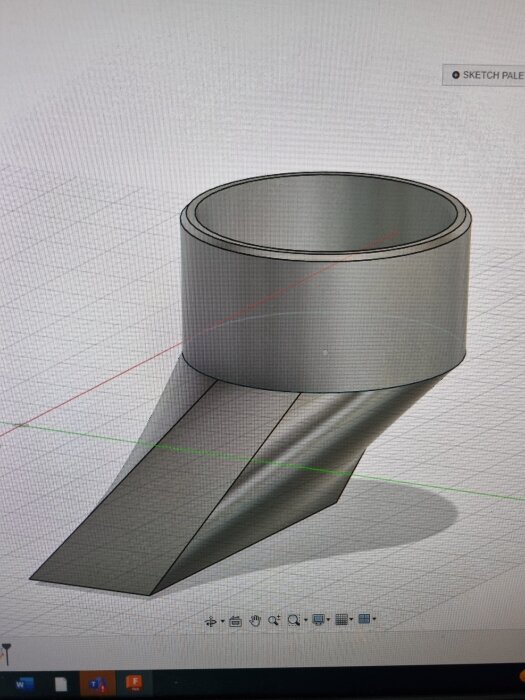
Task: Select the Zoom Window magnifier tool
Action: coord(293,620)
